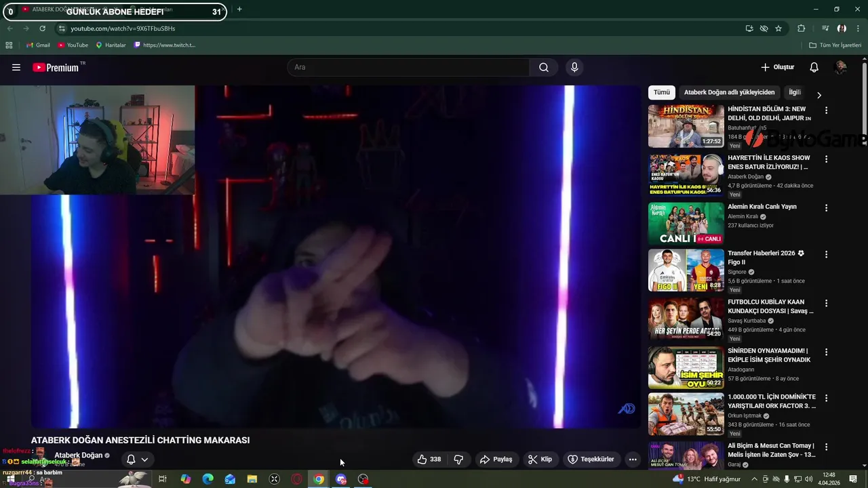Open more actions ellipsis under video
This screenshot has height=488, width=868.
(x=632, y=459)
